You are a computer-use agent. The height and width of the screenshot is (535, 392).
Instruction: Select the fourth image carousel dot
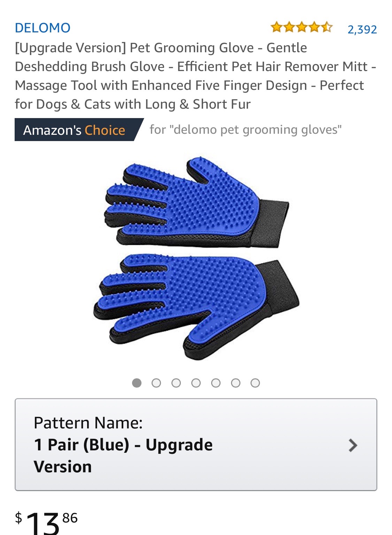[x=196, y=383]
